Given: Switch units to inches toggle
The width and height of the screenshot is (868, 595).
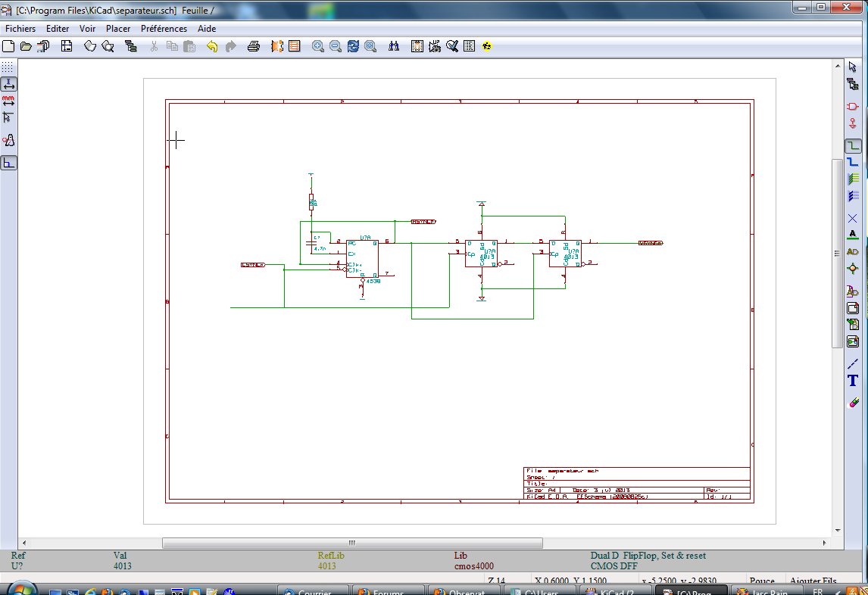Looking at the screenshot, I should pyautogui.click(x=8, y=83).
